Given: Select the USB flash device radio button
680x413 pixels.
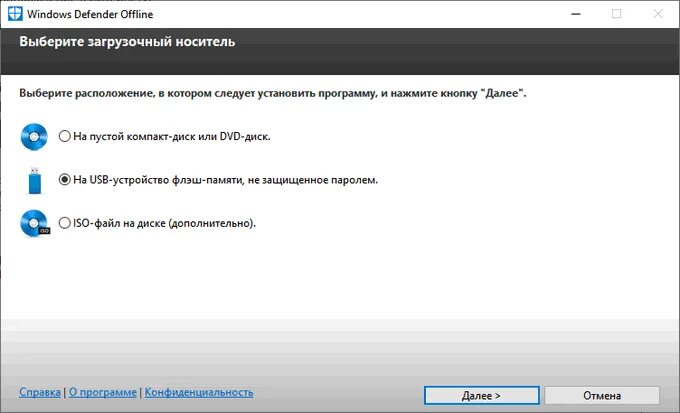Looking at the screenshot, I should point(65,180).
